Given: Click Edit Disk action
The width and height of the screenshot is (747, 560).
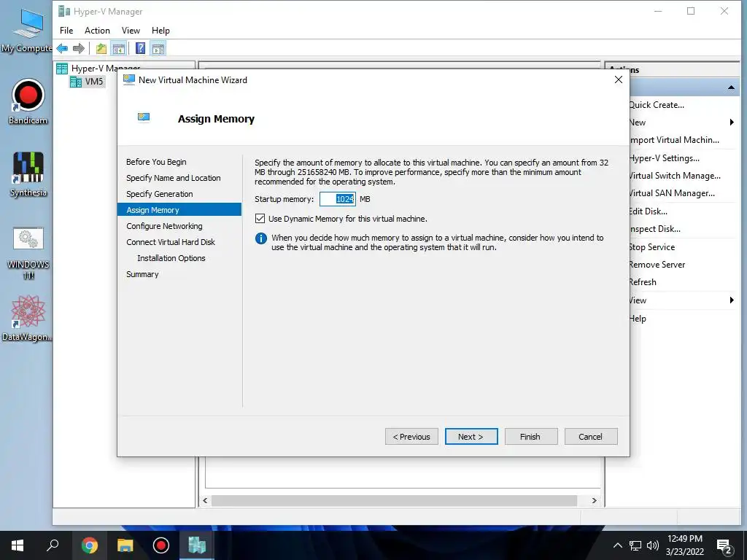Looking at the screenshot, I should [x=648, y=211].
